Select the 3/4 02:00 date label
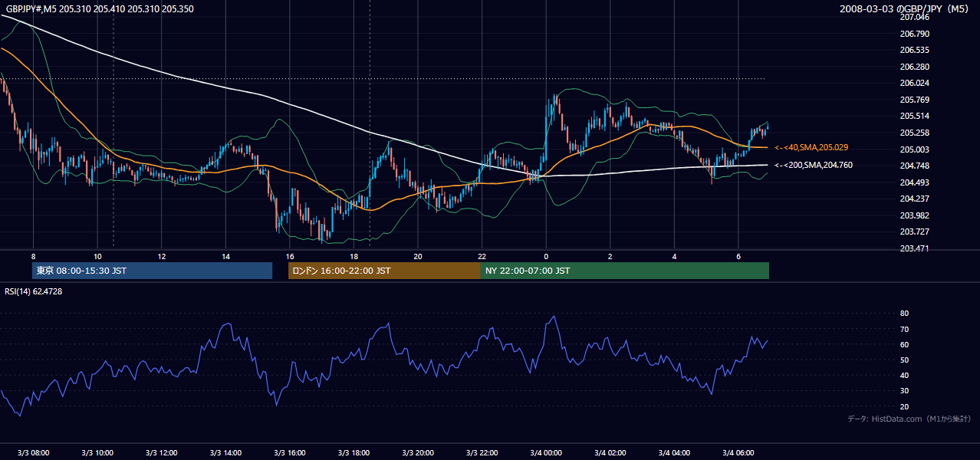This screenshot has width=980, height=460. pos(610,452)
